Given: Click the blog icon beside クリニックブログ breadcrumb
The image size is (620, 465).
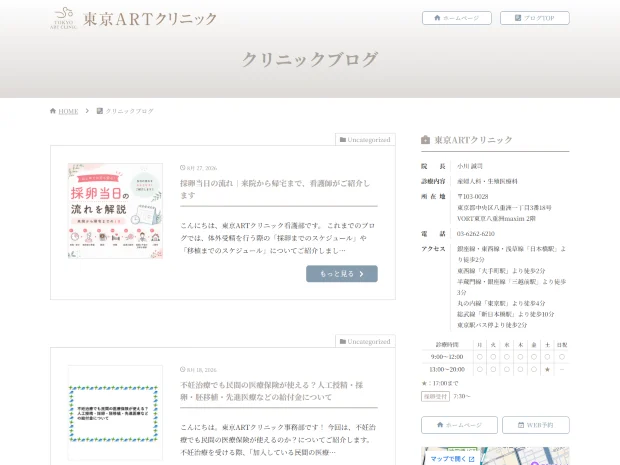Looking at the screenshot, I should click(x=100, y=111).
